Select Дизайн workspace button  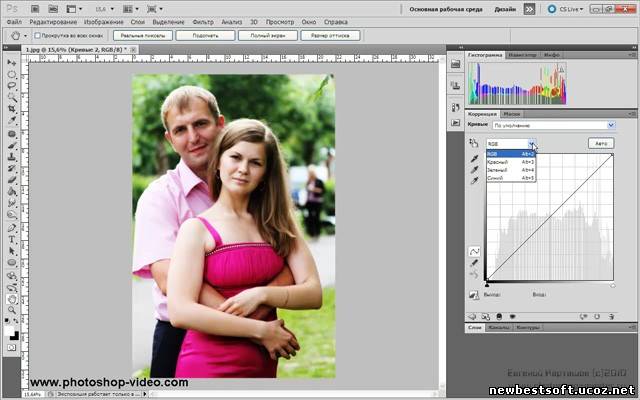click(505, 9)
